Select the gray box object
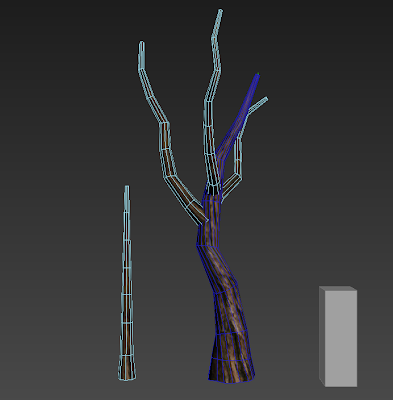The height and width of the screenshot is (400, 393). tap(338, 337)
